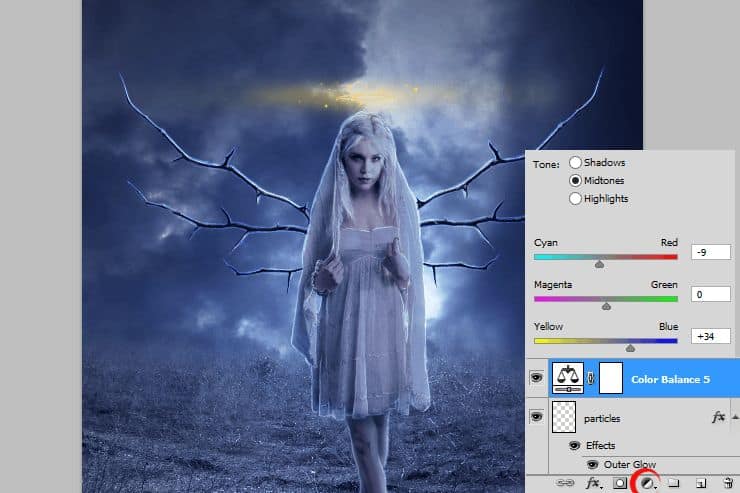This screenshot has width=740, height=493.
Task: Add a layer mask
Action: (x=620, y=483)
